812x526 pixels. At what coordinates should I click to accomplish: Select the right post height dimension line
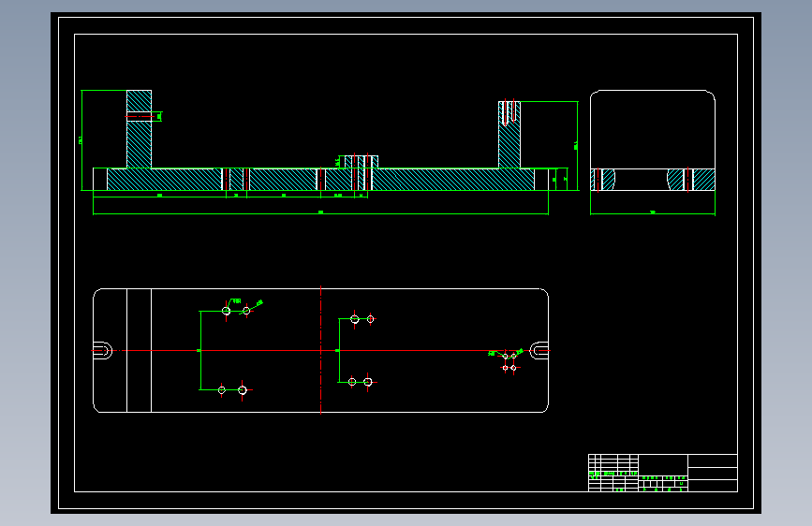(577, 146)
